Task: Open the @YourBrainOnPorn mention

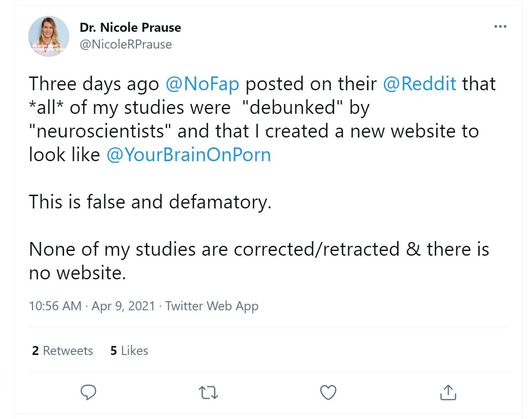Action: [x=188, y=155]
